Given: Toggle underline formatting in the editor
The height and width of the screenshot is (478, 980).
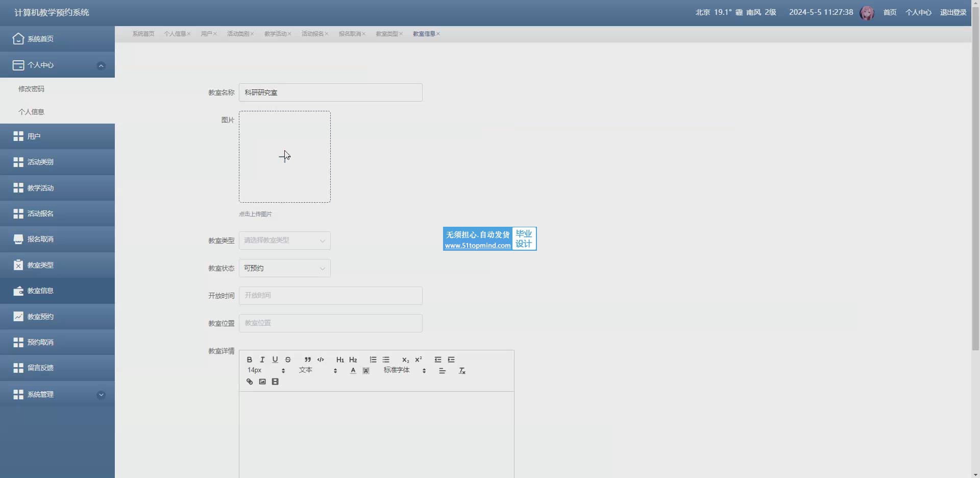Looking at the screenshot, I should click(275, 360).
